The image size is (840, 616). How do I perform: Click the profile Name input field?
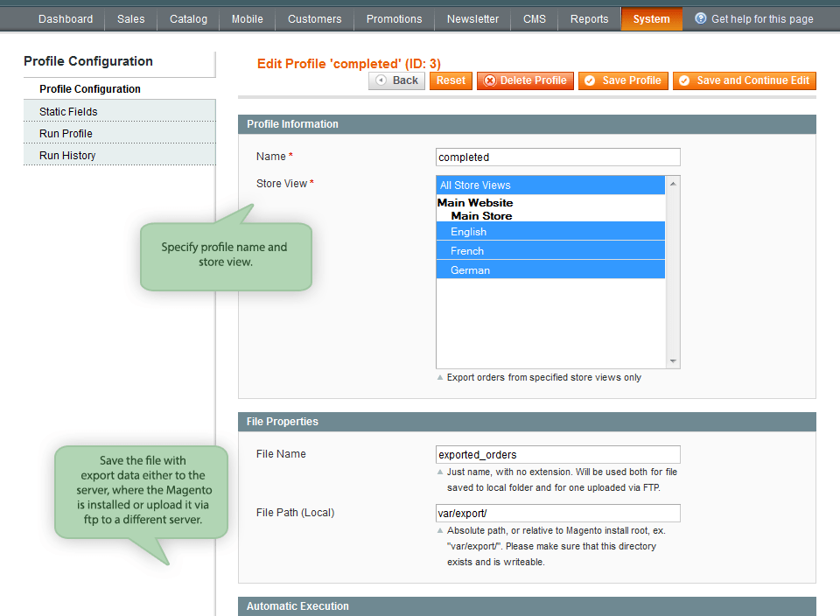(x=557, y=157)
